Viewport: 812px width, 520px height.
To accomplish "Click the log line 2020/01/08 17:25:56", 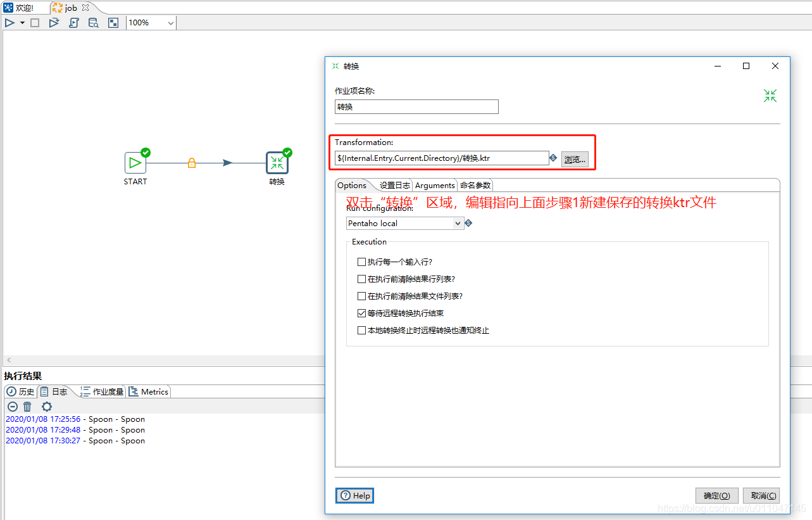I will [75, 419].
